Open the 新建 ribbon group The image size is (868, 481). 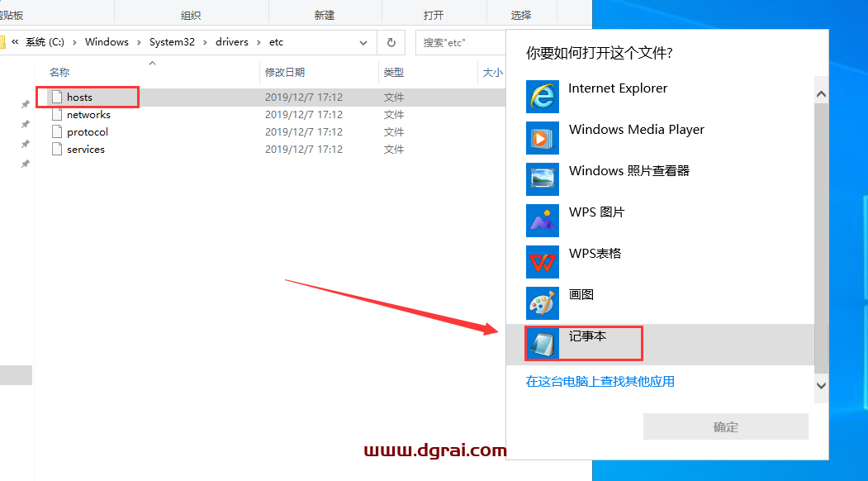325,16
